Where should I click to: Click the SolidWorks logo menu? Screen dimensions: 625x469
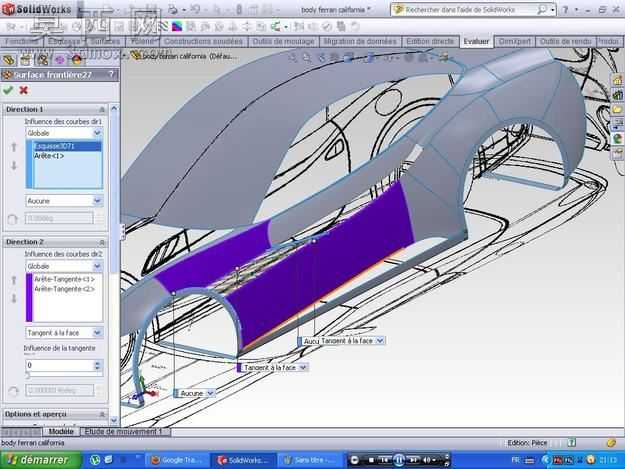point(37,9)
